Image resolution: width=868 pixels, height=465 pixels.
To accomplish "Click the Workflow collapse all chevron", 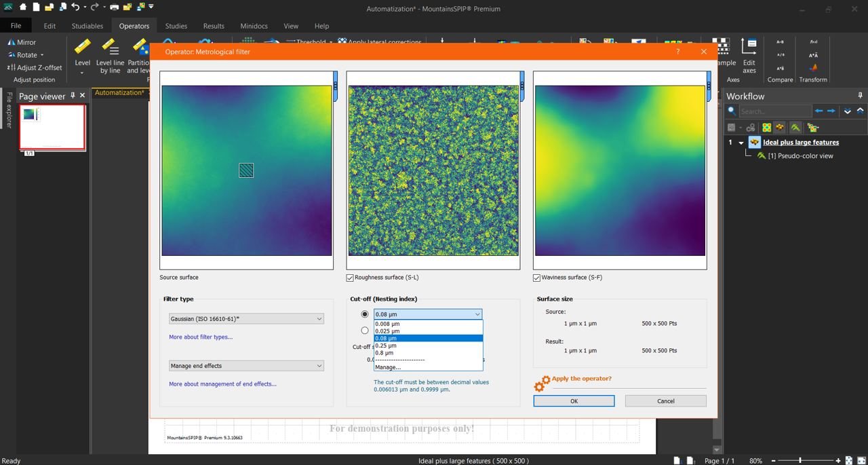I will (860, 111).
